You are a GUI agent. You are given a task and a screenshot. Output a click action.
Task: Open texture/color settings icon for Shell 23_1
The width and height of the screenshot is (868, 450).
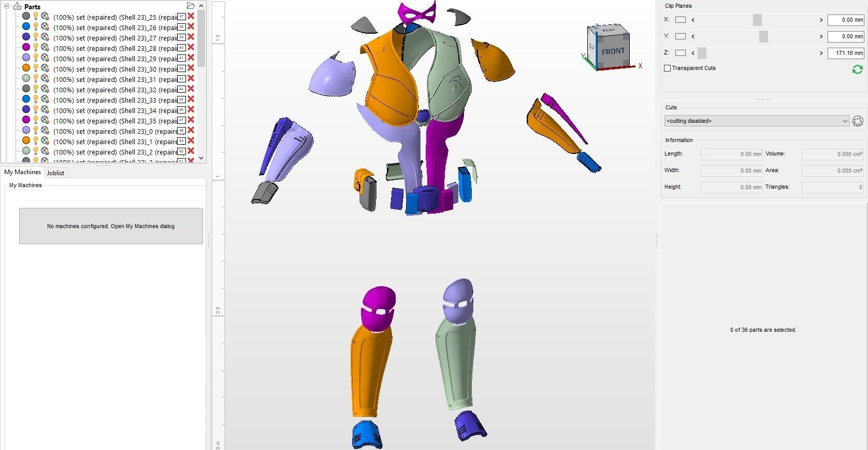pos(45,141)
